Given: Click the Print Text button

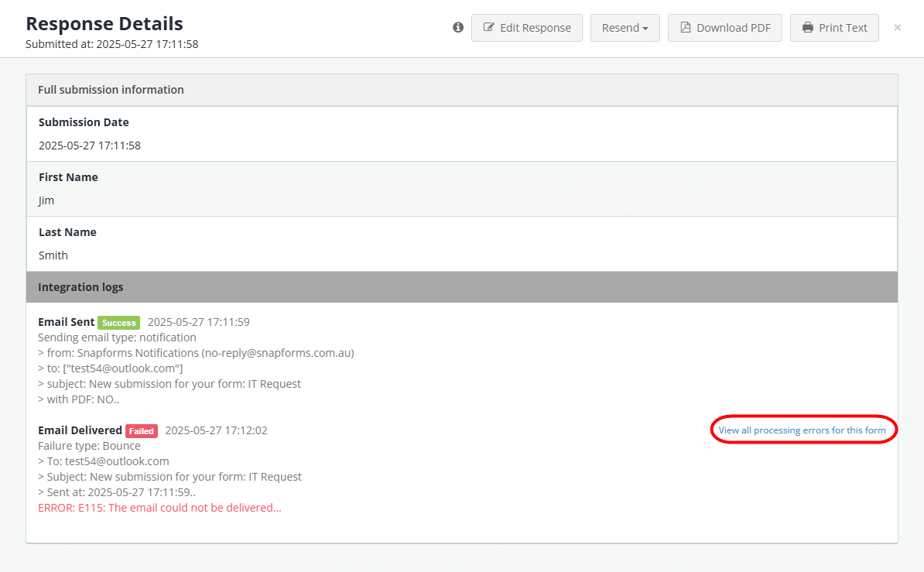Looking at the screenshot, I should (833, 28).
